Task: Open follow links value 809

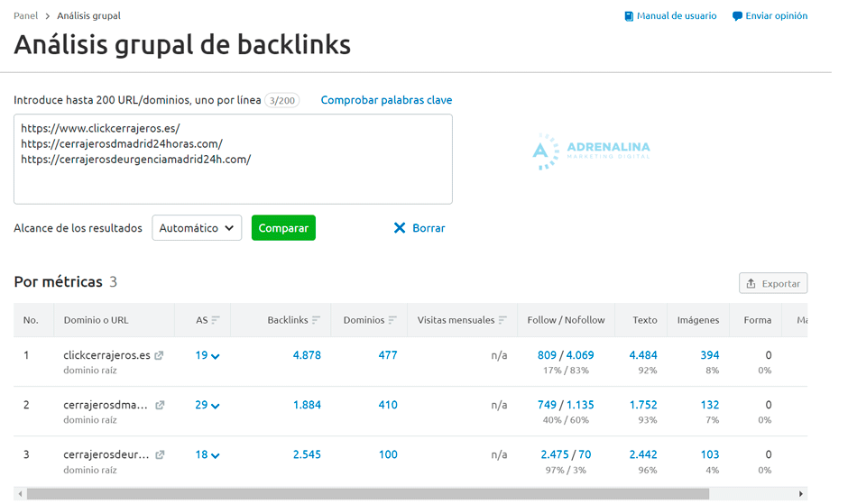Action: [x=547, y=355]
